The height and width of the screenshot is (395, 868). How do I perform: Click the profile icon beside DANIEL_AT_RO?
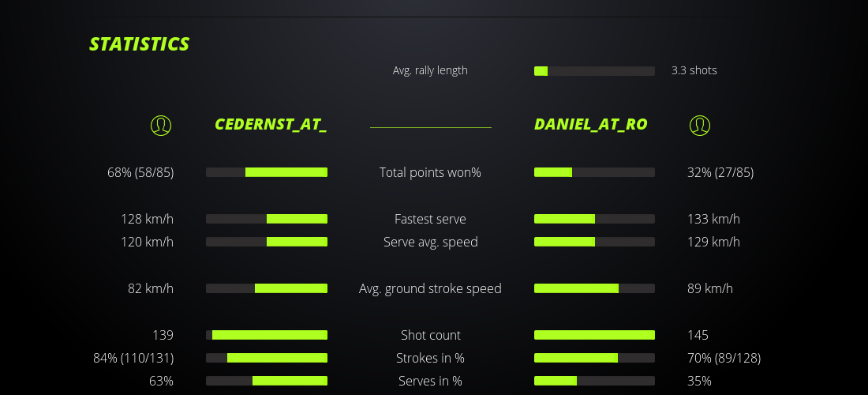point(700,125)
